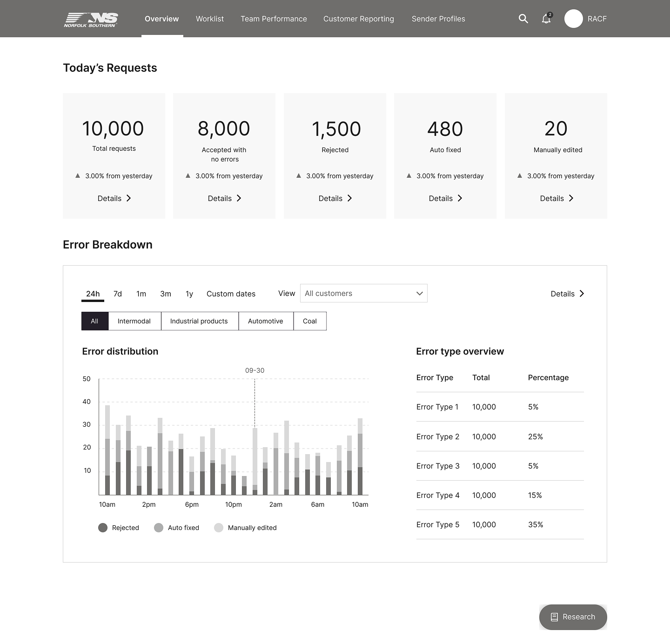Expand the All customers dropdown
670x644 pixels.
(364, 293)
